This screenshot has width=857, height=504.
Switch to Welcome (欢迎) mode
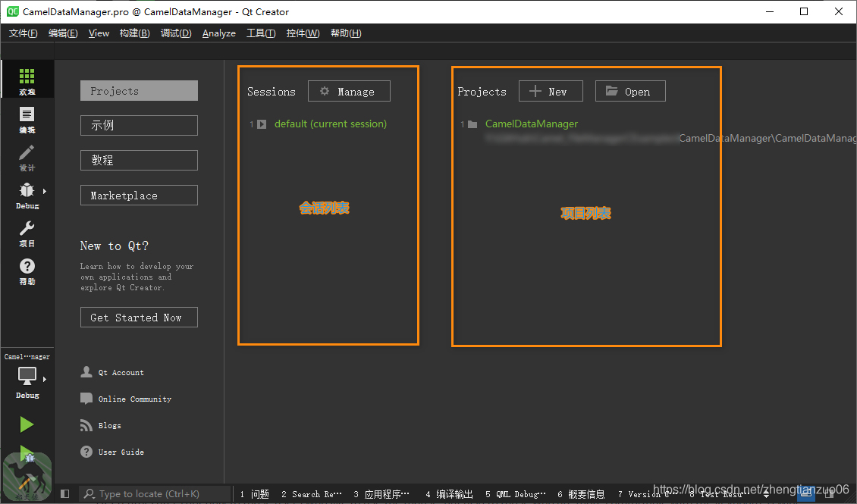[27, 81]
